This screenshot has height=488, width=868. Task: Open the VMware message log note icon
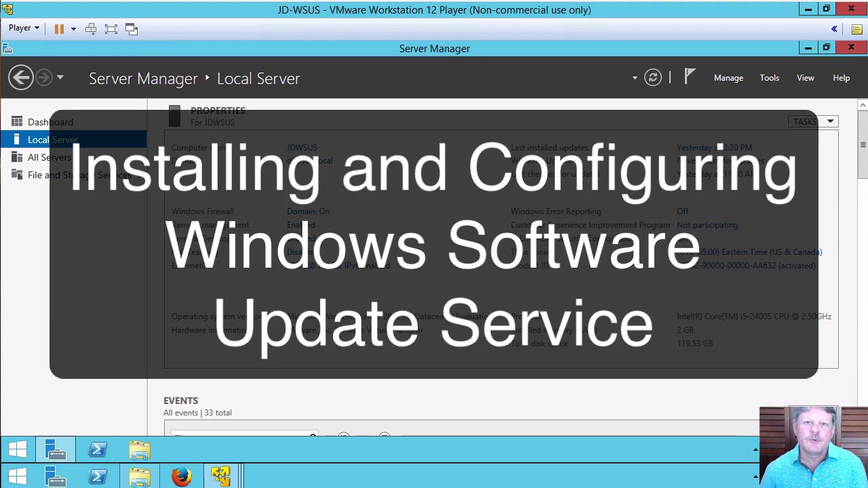click(856, 28)
